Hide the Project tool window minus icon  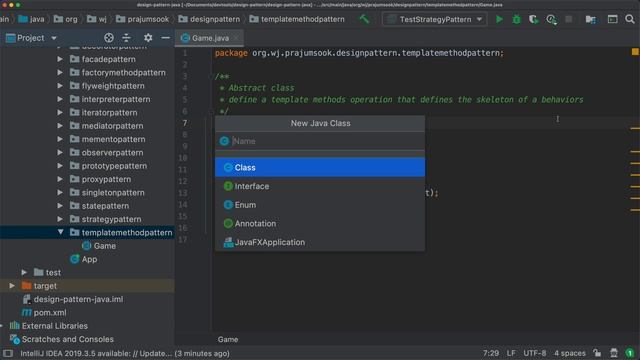tap(165, 38)
